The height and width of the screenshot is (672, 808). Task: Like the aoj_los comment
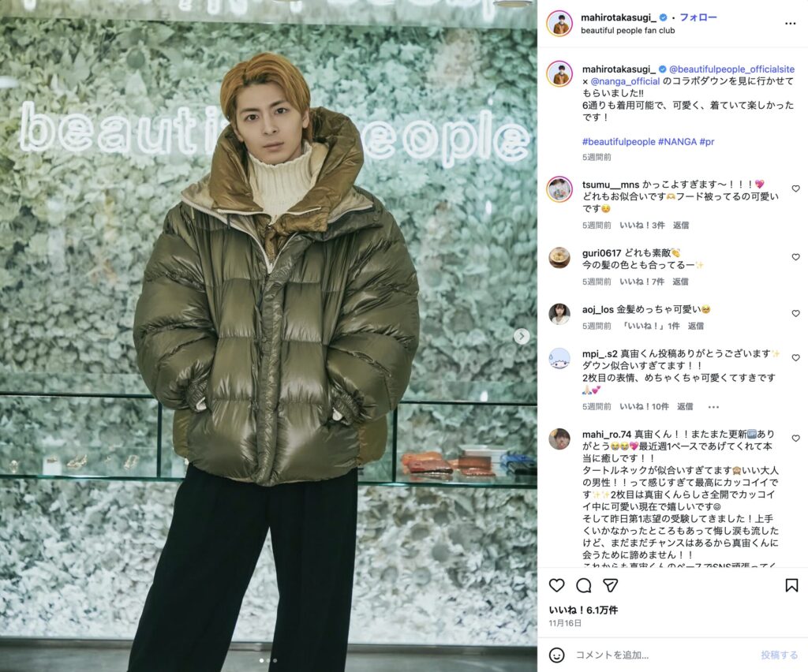click(795, 313)
